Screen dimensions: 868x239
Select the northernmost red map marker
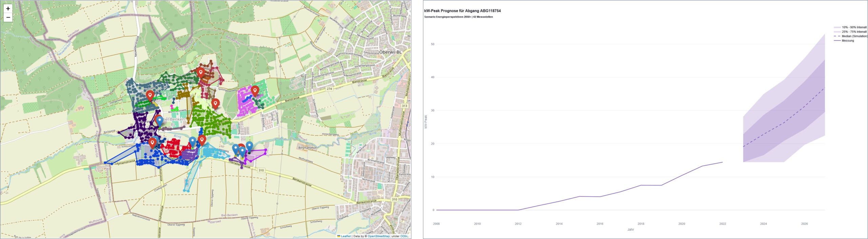point(201,72)
